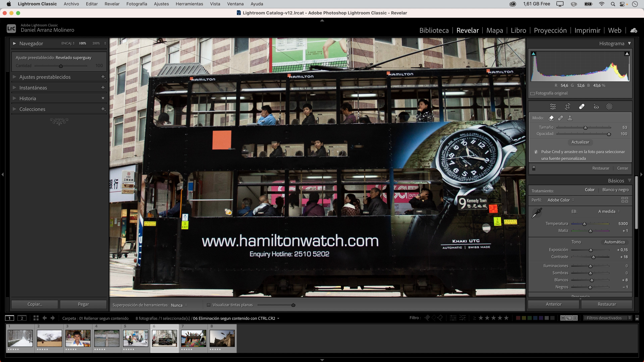The height and width of the screenshot is (362, 644).
Task: Open the Fotografía menu
Action: pos(137,4)
